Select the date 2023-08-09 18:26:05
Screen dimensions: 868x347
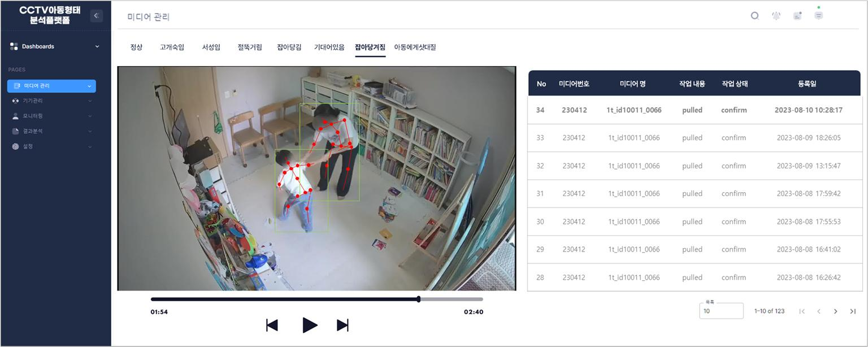[809, 138]
